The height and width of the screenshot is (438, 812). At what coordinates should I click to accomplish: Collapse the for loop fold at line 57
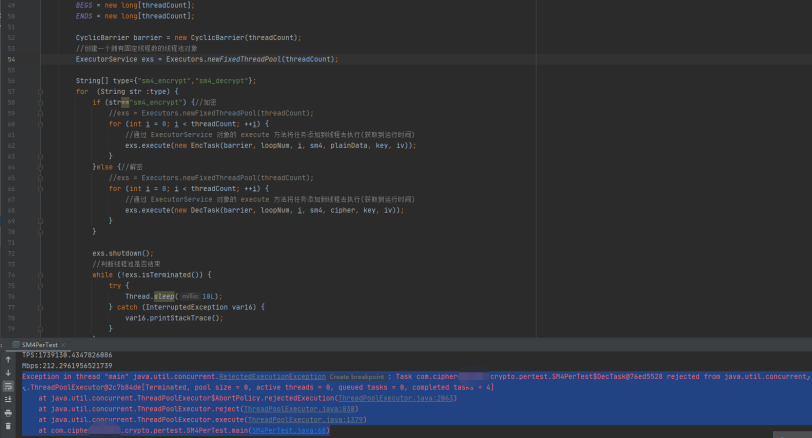pyautogui.click(x=40, y=92)
